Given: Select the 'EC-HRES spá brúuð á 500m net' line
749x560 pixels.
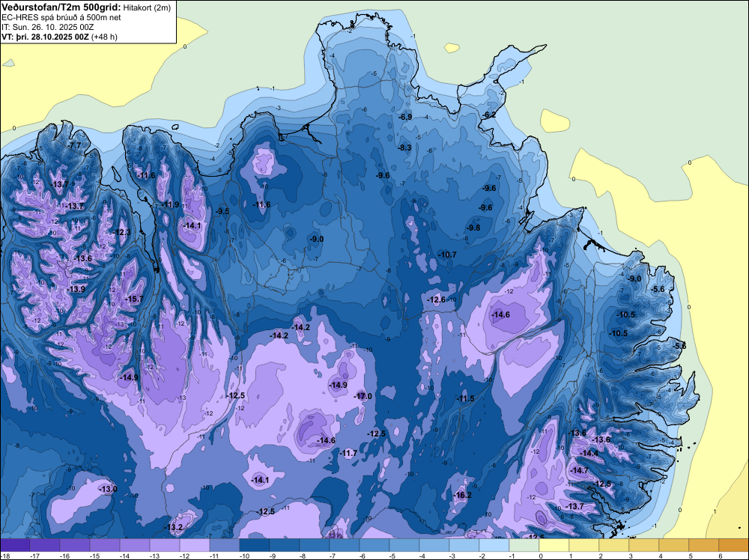Looking at the screenshot, I should [61, 17].
